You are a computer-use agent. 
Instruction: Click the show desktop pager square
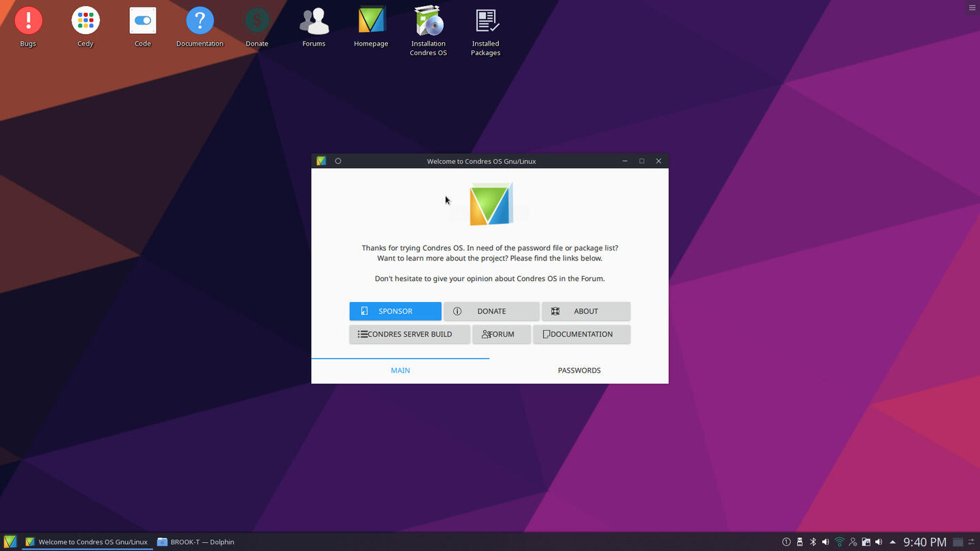click(958, 542)
